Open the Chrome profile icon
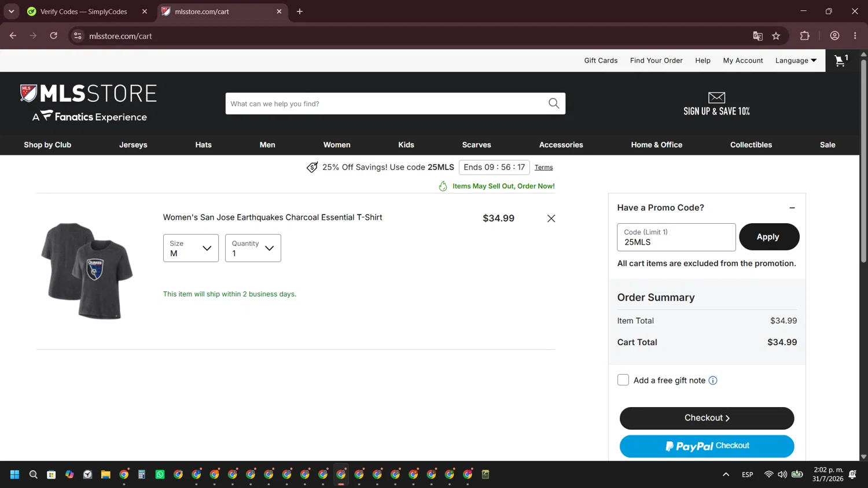Screen dimensions: 868x488 tap(834, 36)
